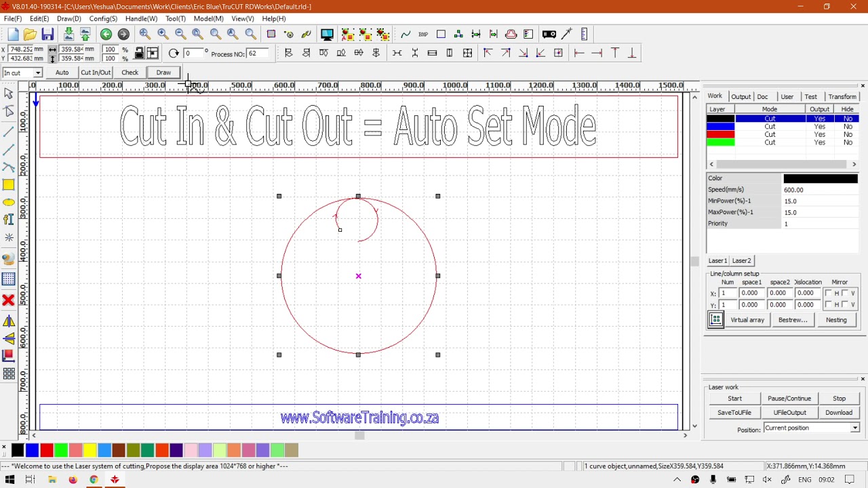Select the blue layer color in layer list

pos(720,127)
